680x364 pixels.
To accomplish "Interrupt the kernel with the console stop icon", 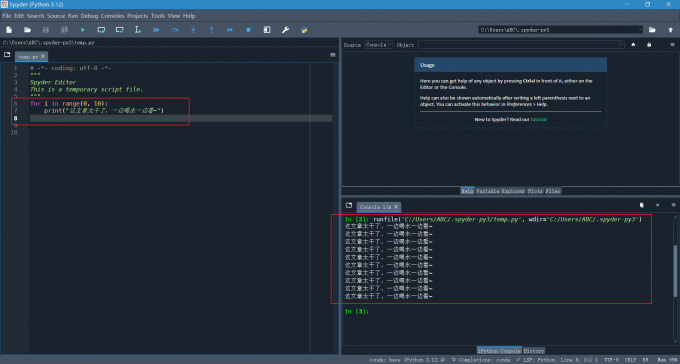I will click(657, 205).
